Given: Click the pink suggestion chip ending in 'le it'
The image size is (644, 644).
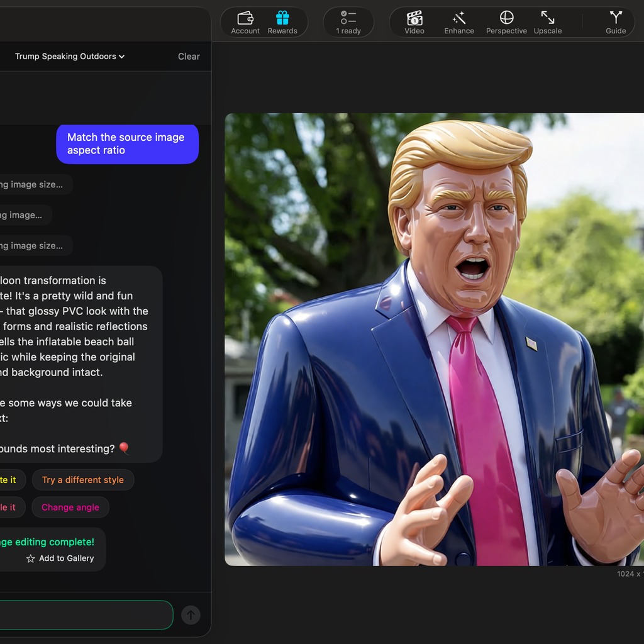Looking at the screenshot, I should coord(11,508).
